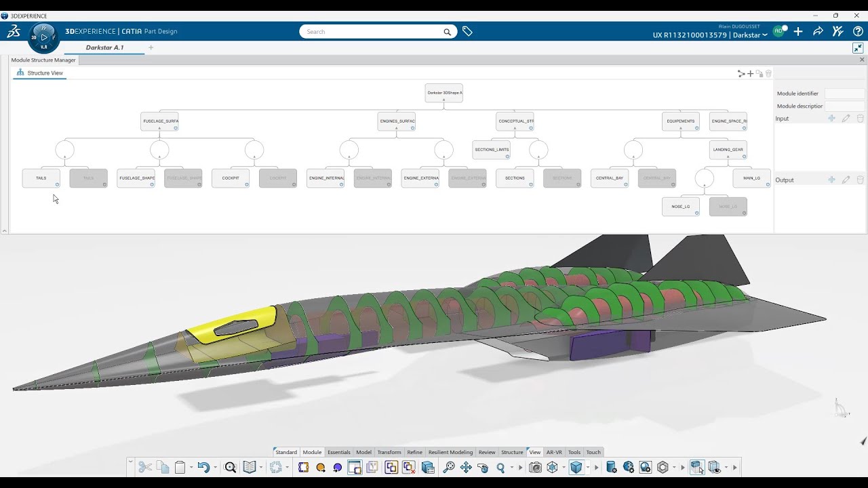The height and width of the screenshot is (488, 868).
Task: Open the Paste options dropdown arrow
Action: coord(191,467)
